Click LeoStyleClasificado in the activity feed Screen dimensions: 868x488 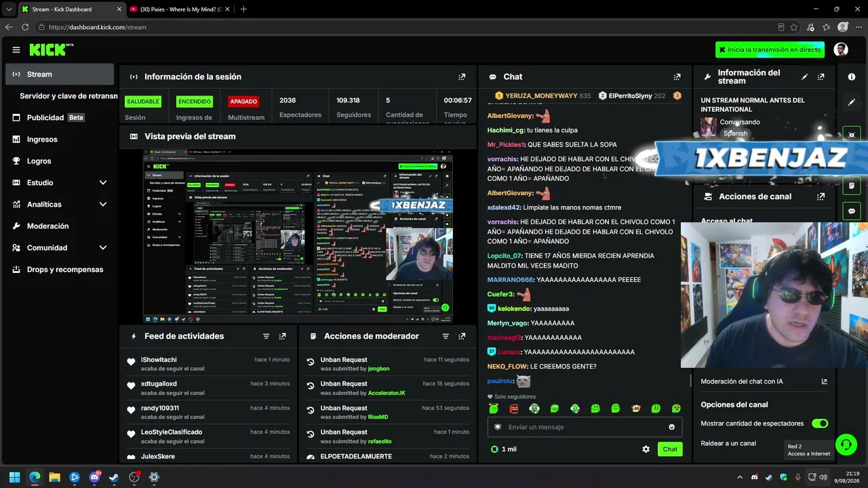coord(172,432)
